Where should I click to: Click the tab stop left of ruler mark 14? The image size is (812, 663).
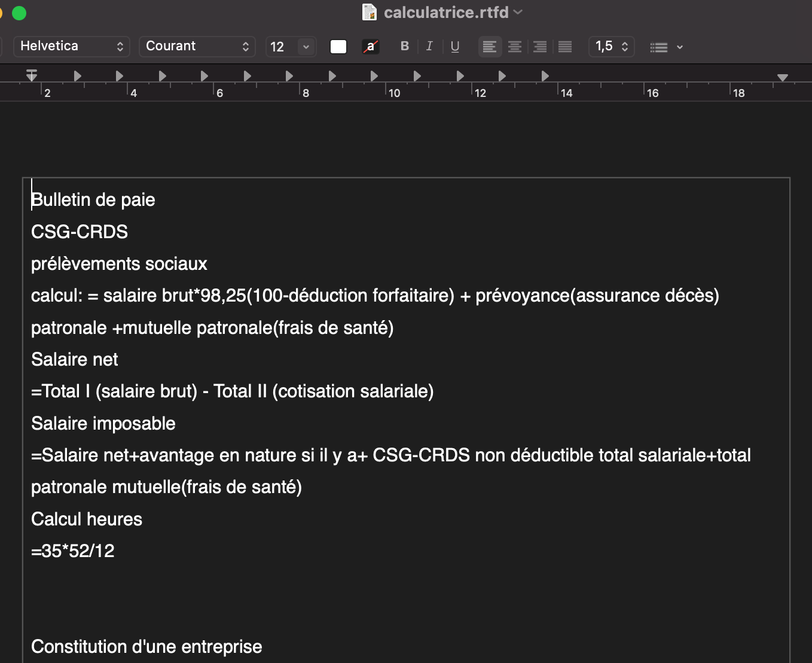[545, 76]
